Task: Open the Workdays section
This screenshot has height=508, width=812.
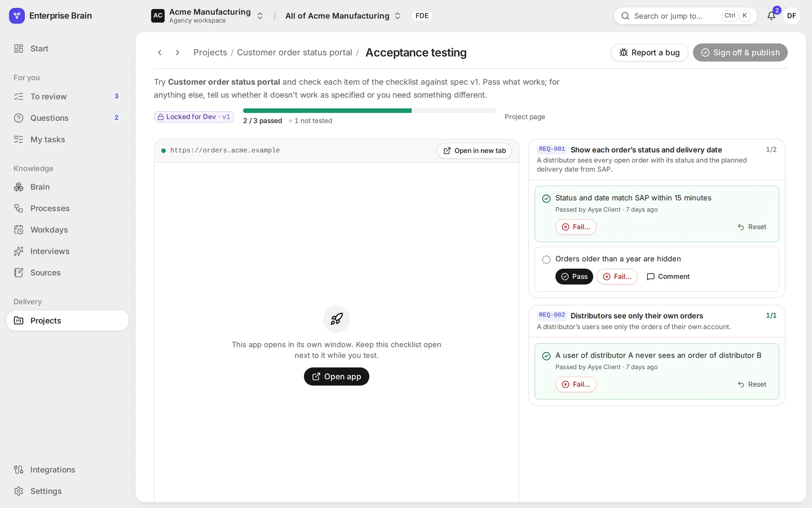Action: (68, 229)
